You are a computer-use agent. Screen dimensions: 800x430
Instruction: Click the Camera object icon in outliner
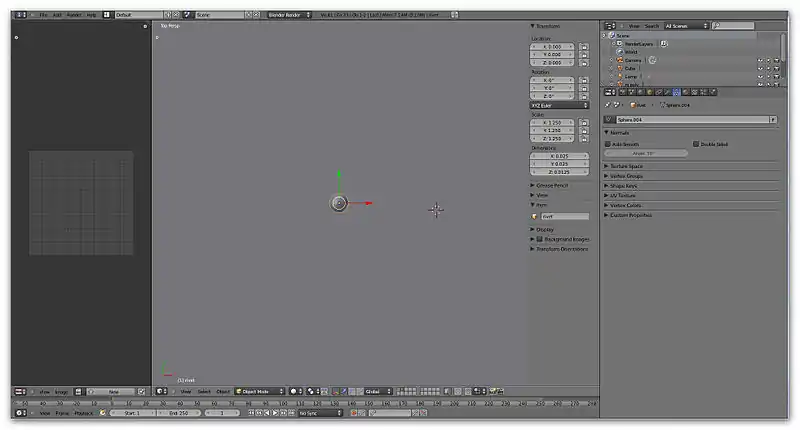(x=620, y=60)
